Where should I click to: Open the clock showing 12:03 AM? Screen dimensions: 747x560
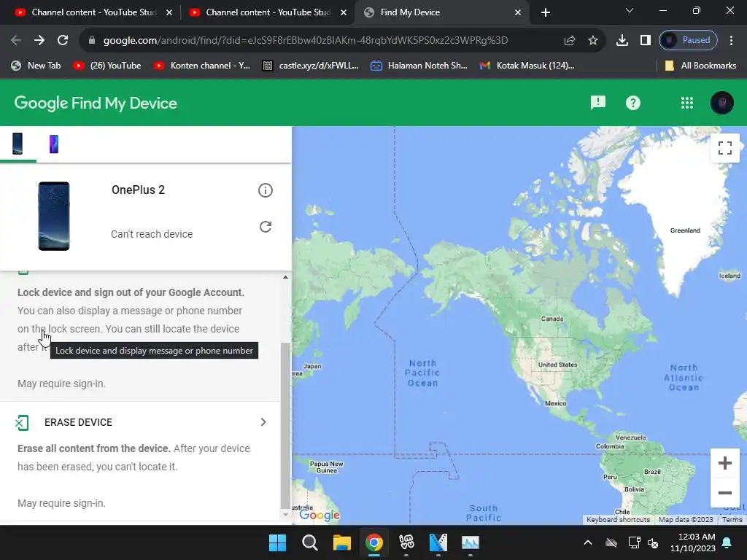click(x=693, y=542)
